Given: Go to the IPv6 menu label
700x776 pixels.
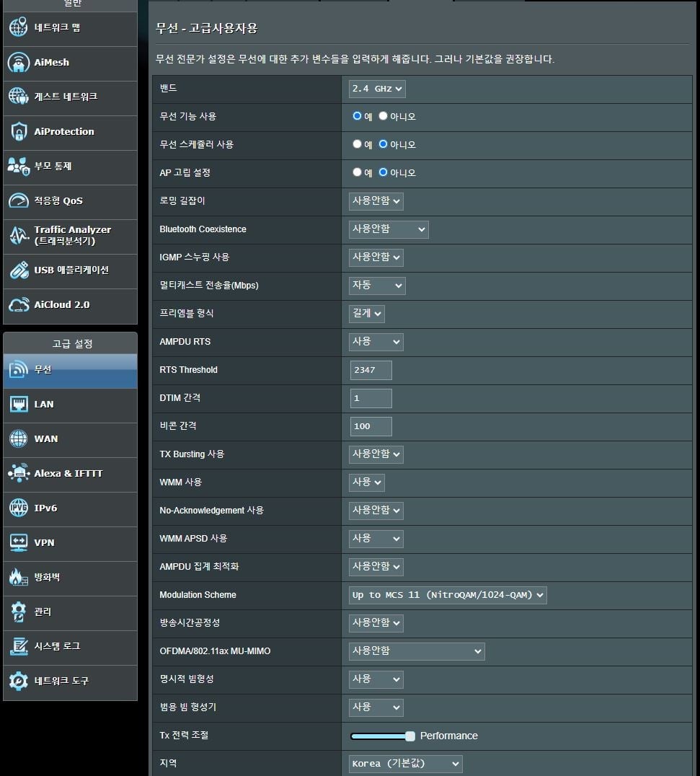Looking at the screenshot, I should pos(45,508).
